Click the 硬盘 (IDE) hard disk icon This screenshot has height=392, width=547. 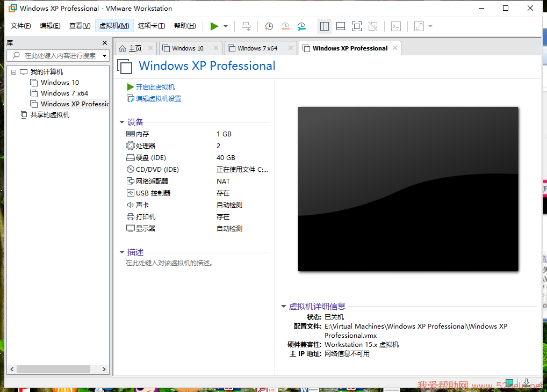coord(131,158)
